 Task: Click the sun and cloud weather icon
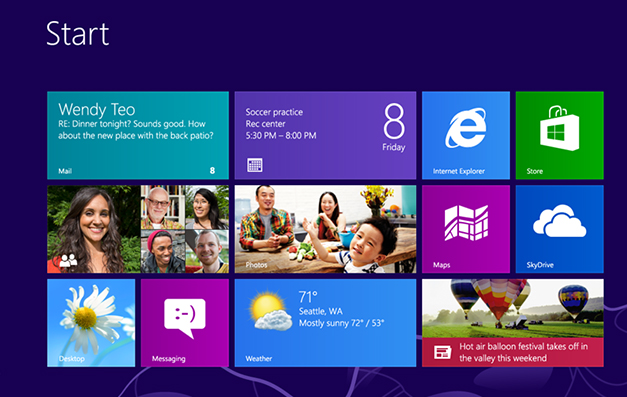[x=270, y=311]
